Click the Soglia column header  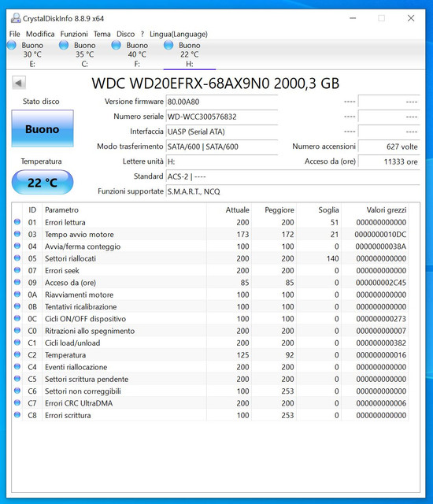(319, 210)
